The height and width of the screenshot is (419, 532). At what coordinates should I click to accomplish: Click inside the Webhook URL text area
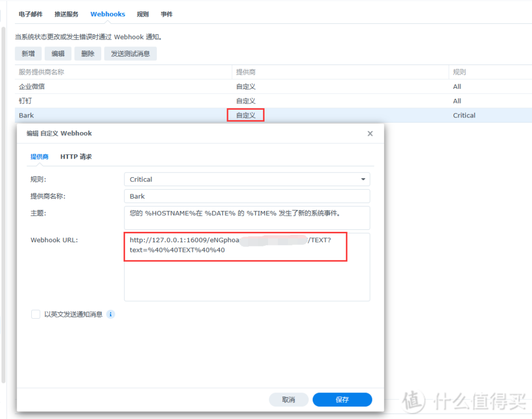(247, 281)
